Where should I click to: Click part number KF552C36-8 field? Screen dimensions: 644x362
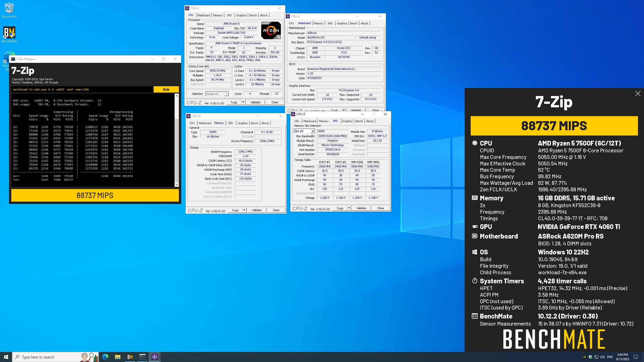[333, 150]
